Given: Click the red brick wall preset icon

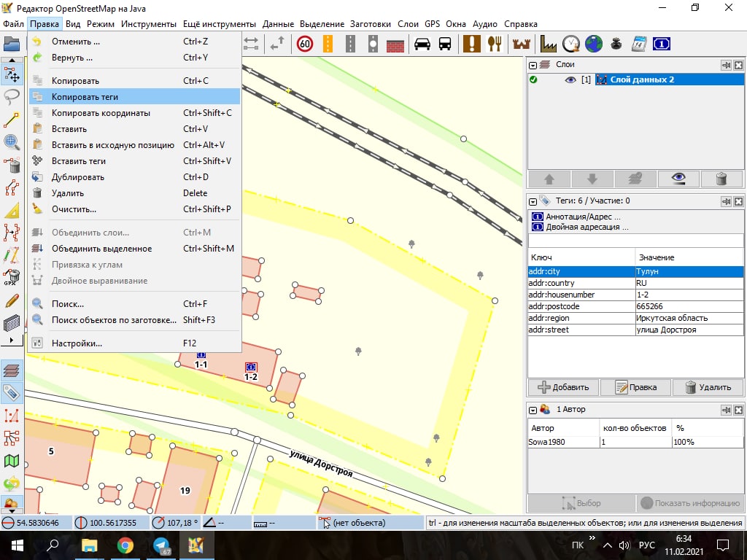Looking at the screenshot, I should pyautogui.click(x=395, y=44).
